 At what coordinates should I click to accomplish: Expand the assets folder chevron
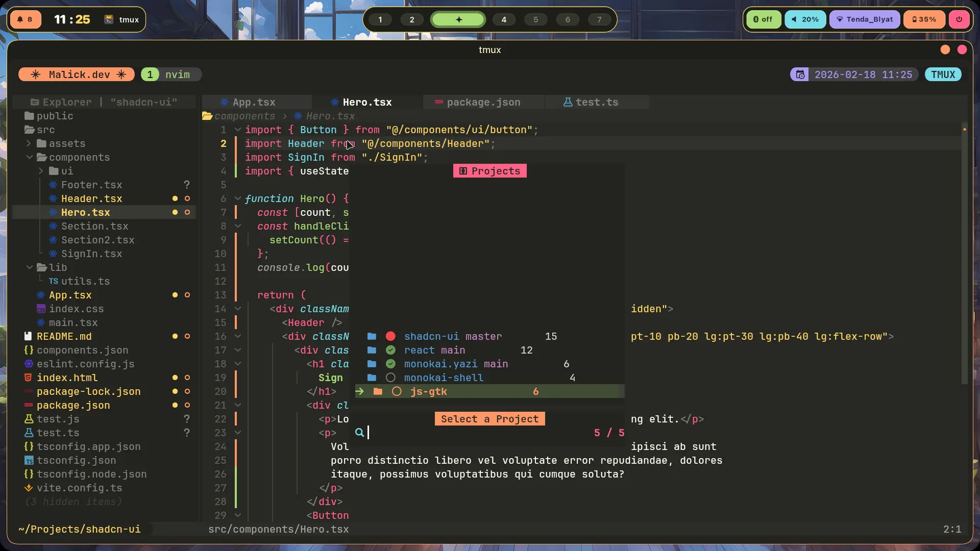[x=29, y=143]
